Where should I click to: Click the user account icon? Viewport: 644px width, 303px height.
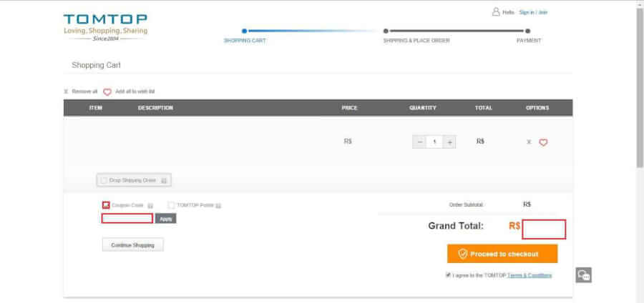(x=496, y=12)
